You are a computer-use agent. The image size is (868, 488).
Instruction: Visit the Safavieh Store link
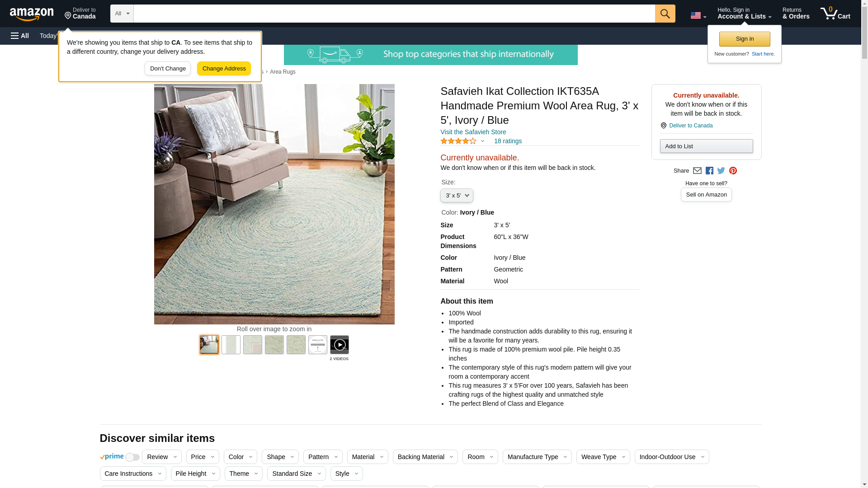473,132
